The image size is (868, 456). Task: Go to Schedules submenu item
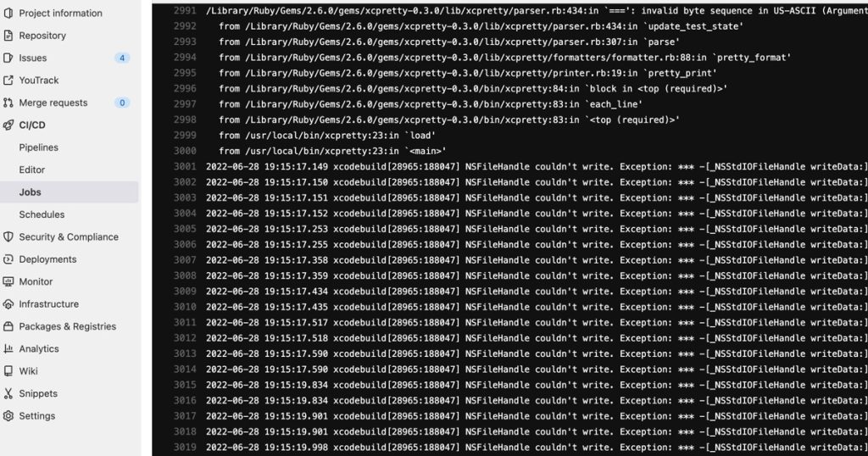pos(42,214)
